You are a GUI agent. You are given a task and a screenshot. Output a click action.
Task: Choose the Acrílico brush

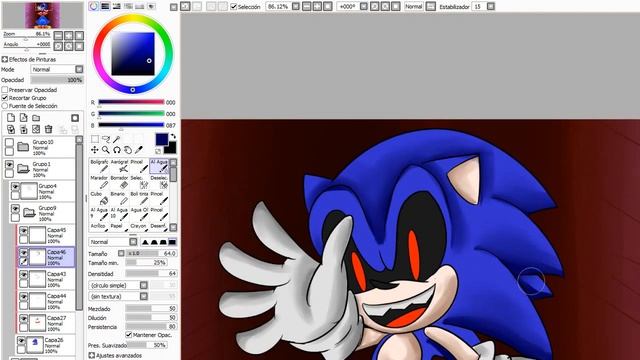tap(99, 227)
